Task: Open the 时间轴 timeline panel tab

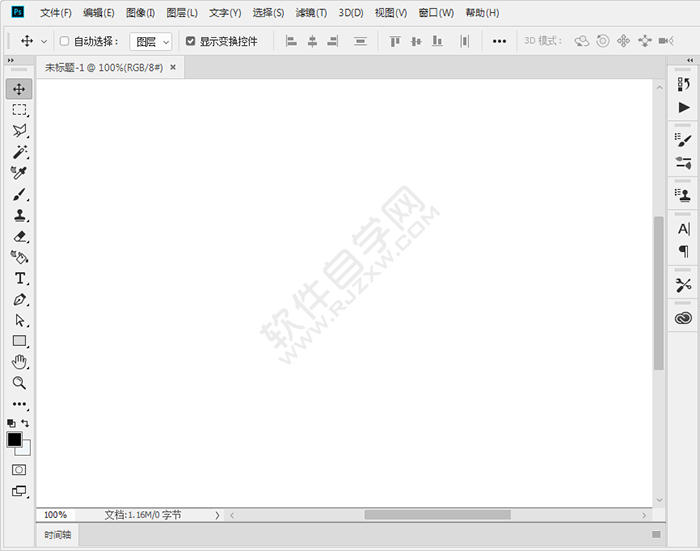Action: click(x=58, y=534)
